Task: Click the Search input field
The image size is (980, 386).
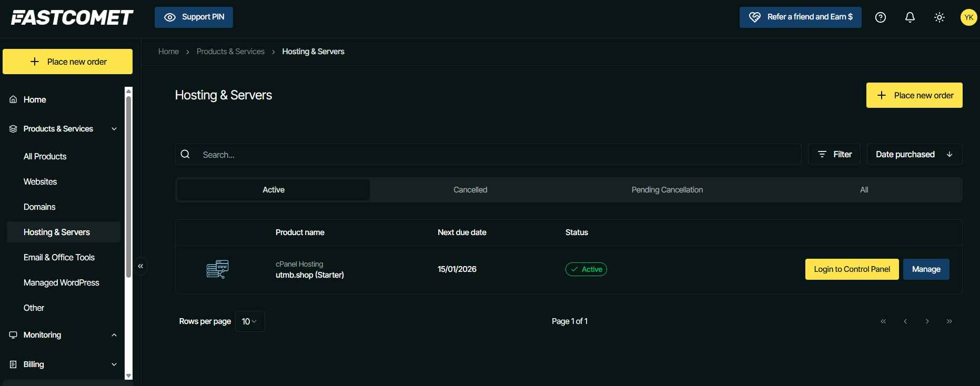Action: [488, 154]
